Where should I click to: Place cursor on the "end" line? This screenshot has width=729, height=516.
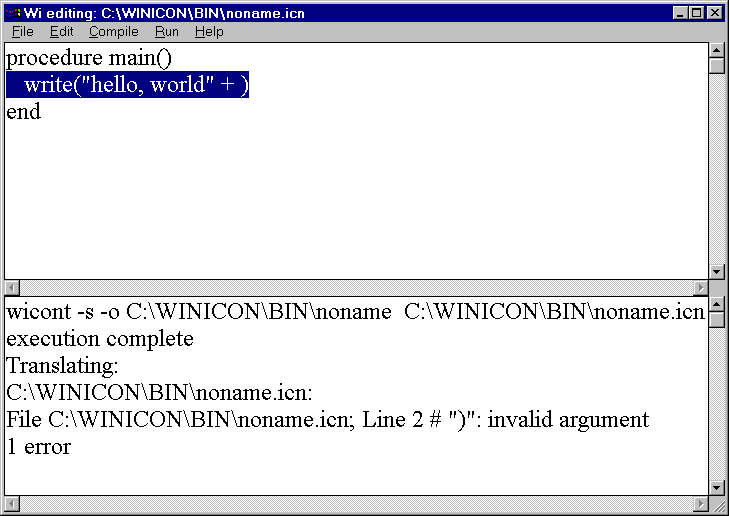click(24, 112)
